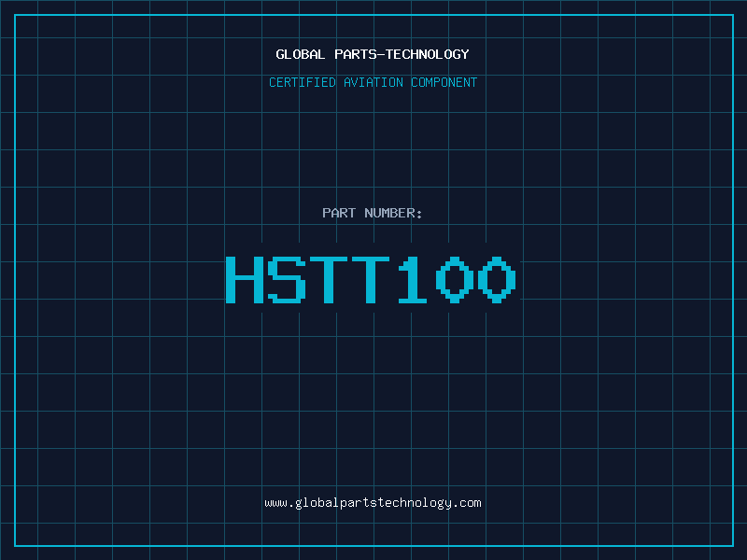Click the GLOBAL PARTS-TECHNOLOGY heading
Viewport: 747px width, 560px height.
click(373, 54)
